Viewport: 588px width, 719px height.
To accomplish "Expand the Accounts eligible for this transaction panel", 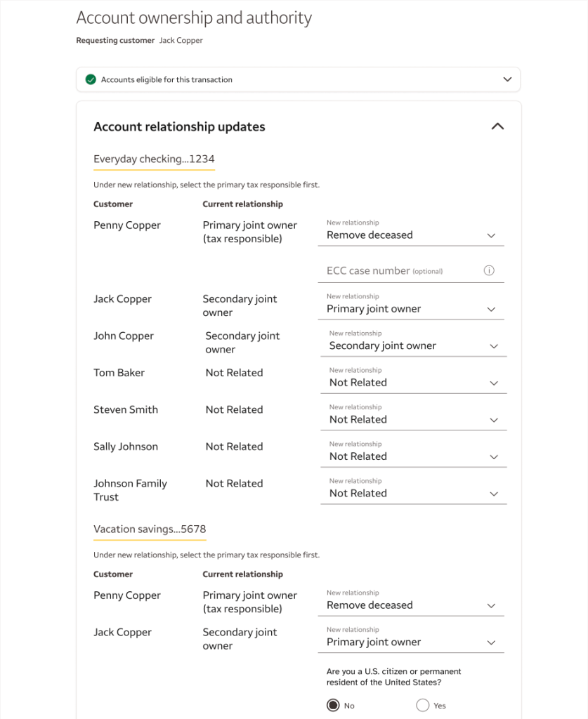I will point(507,79).
